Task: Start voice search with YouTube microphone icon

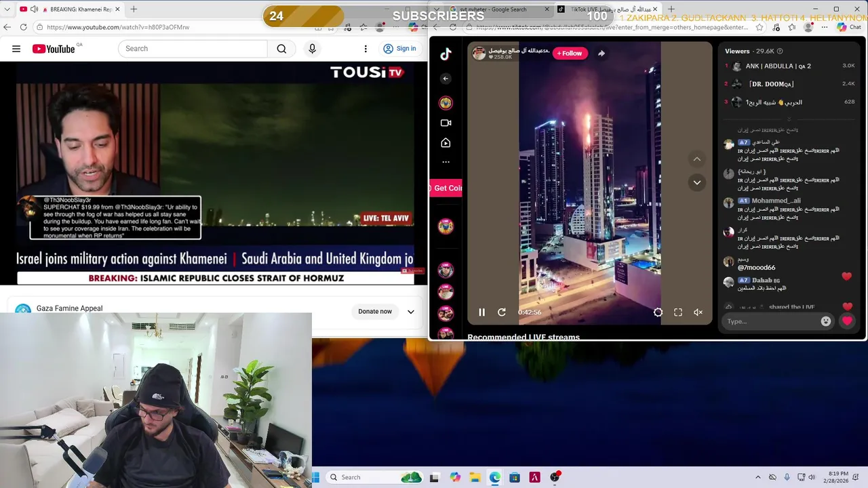Action: coord(312,49)
